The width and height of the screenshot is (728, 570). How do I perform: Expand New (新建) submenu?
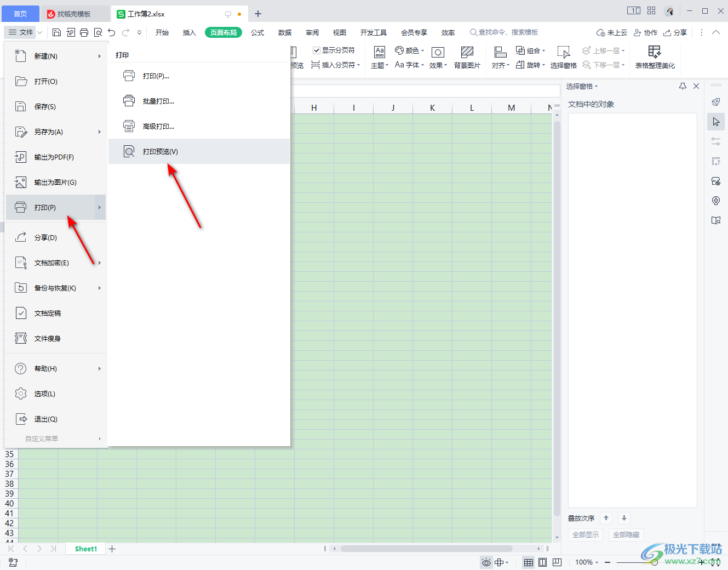pos(55,56)
